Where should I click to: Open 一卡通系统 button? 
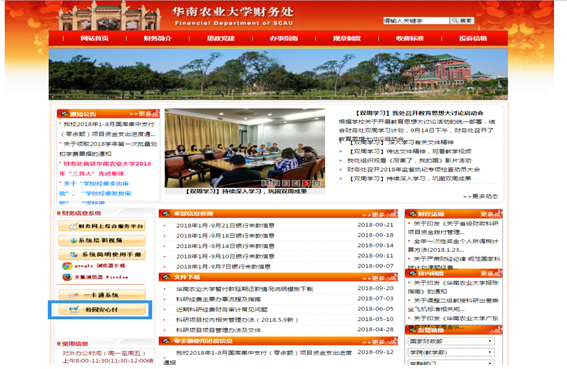102,295
